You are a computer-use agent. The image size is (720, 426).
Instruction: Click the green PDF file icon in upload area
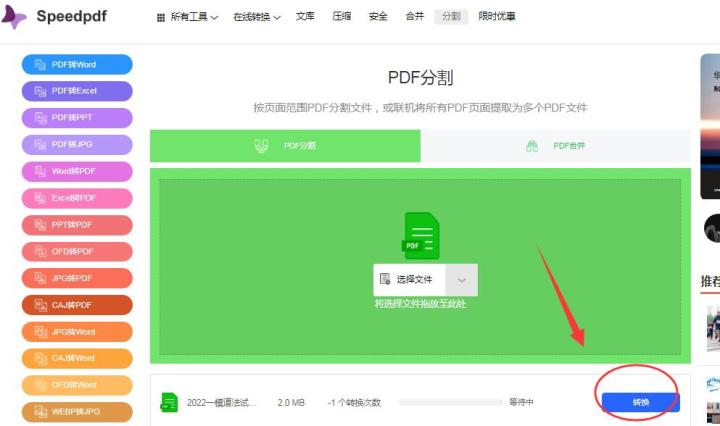point(421,236)
